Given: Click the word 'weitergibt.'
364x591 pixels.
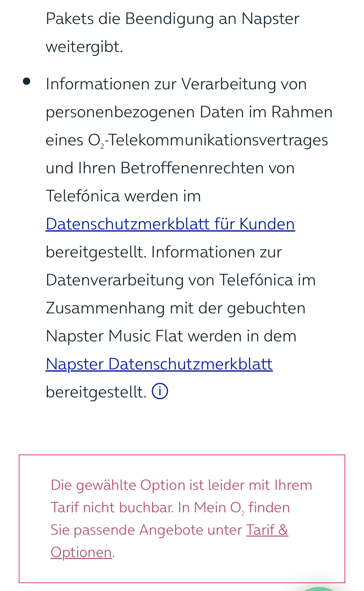Looking at the screenshot, I should click(x=84, y=47).
